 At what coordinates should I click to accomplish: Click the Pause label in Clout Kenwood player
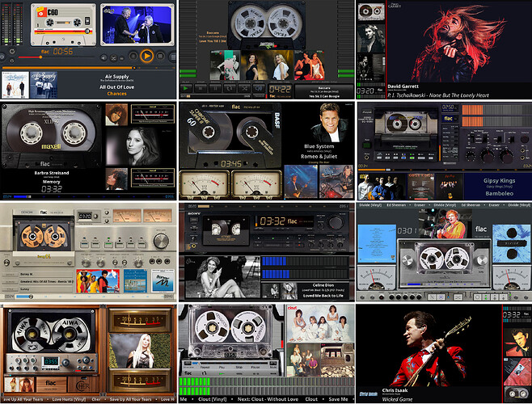(x=255, y=367)
